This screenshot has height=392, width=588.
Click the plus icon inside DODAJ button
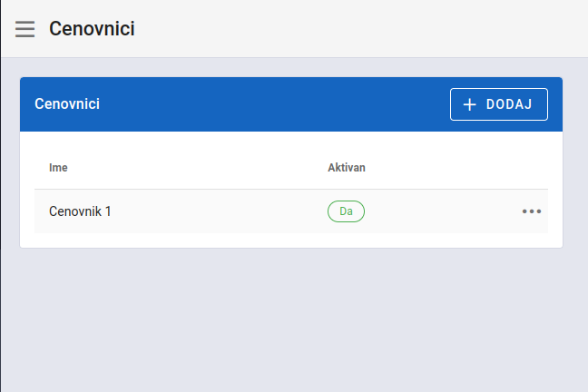click(469, 104)
